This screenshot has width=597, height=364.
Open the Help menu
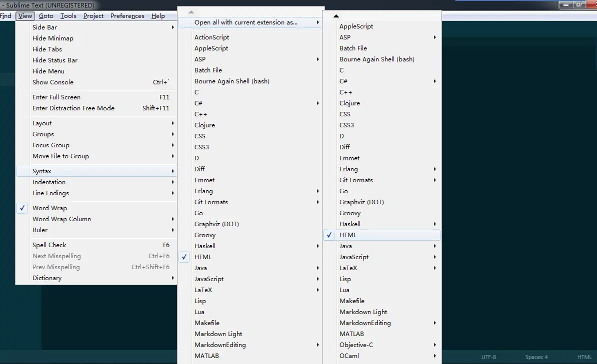pos(158,15)
